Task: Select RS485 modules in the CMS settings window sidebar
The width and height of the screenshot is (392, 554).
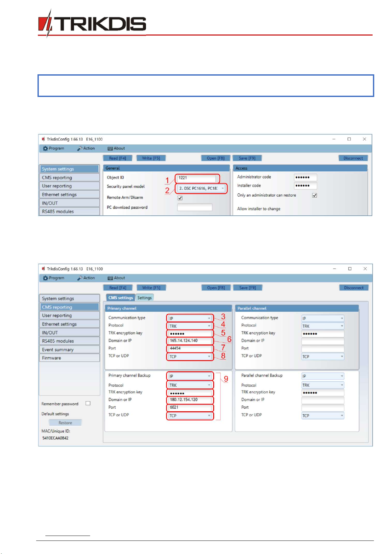Action: tap(69, 341)
